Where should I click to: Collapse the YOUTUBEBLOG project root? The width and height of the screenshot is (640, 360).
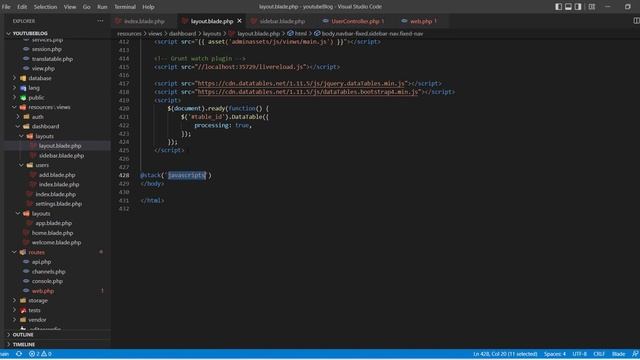click(30, 33)
